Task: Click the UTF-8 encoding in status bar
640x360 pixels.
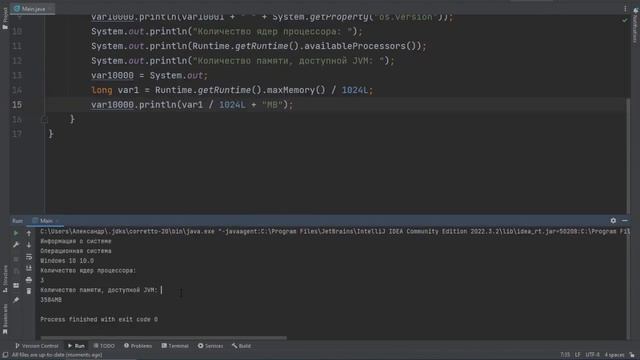Action: 592,355
